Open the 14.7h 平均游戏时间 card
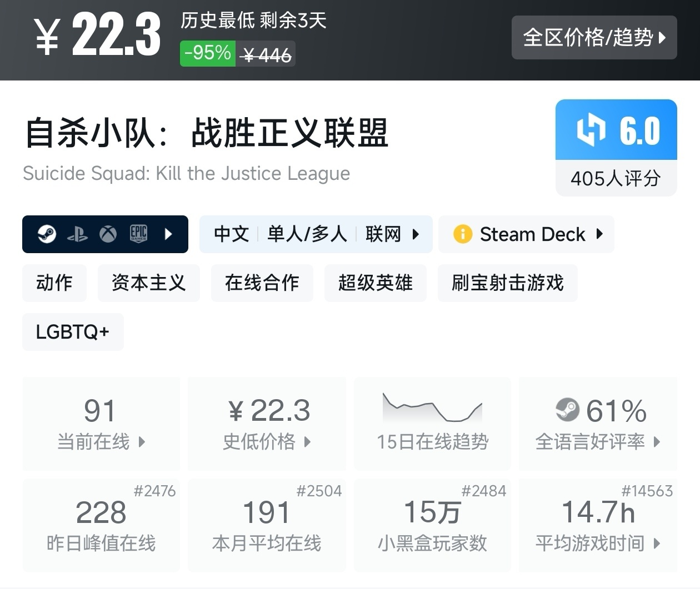This screenshot has height=589, width=700. 598,525
